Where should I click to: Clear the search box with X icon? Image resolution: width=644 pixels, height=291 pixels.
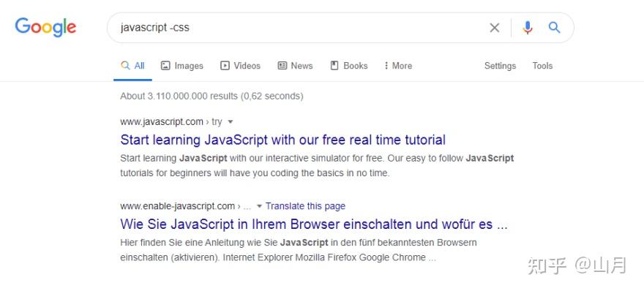[x=495, y=28]
